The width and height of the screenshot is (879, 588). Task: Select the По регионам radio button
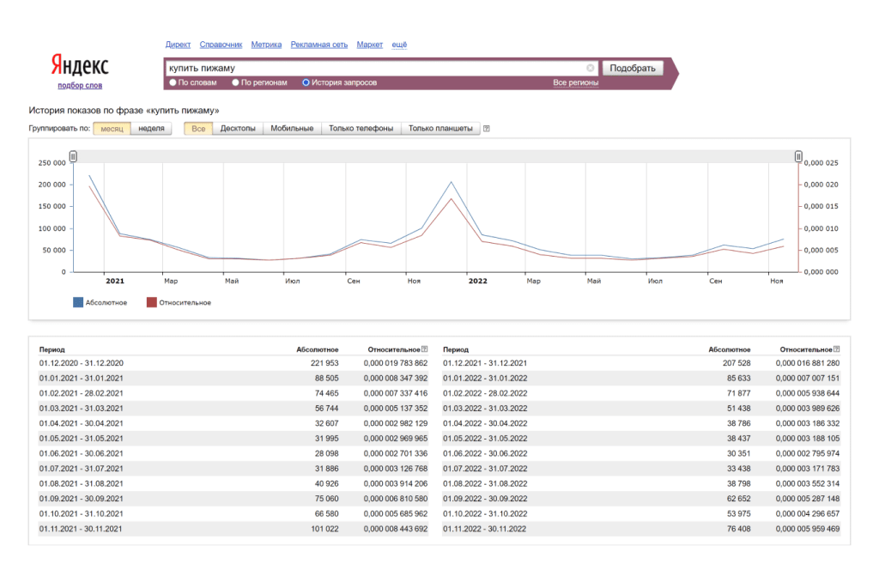235,83
